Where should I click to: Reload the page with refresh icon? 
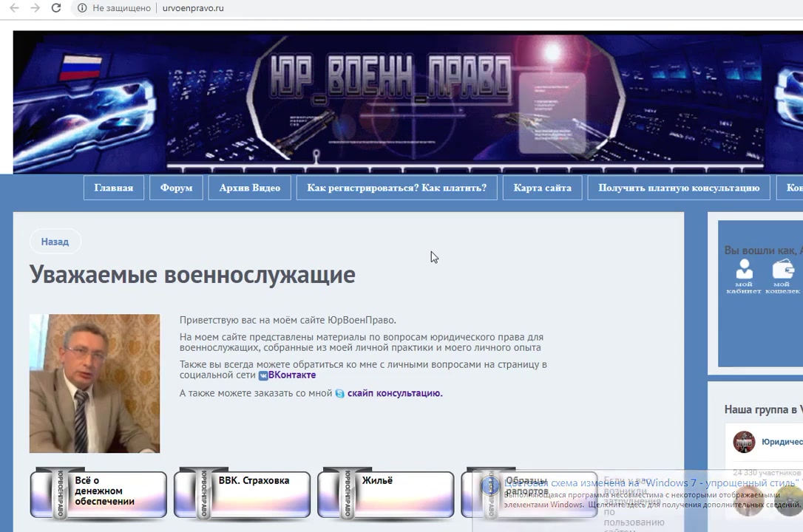point(56,8)
